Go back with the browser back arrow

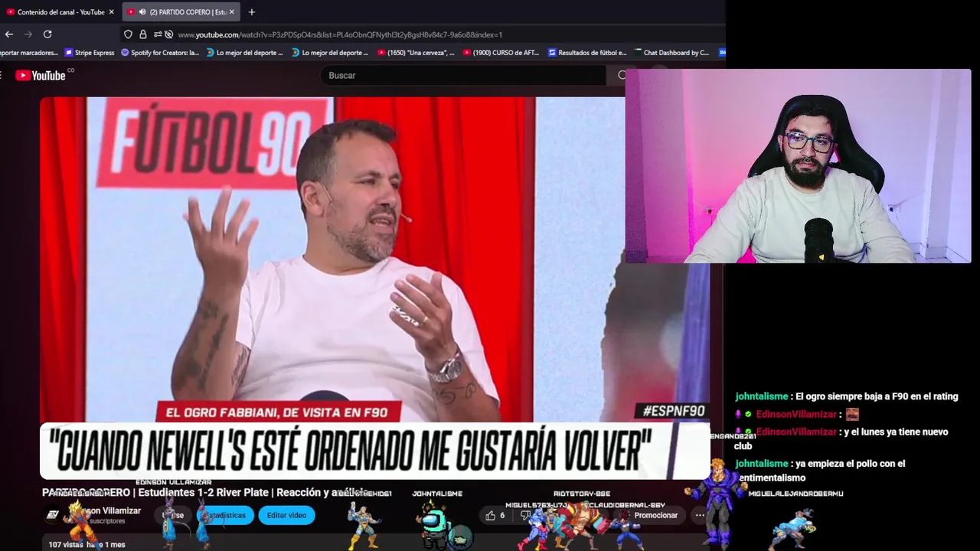(8, 34)
